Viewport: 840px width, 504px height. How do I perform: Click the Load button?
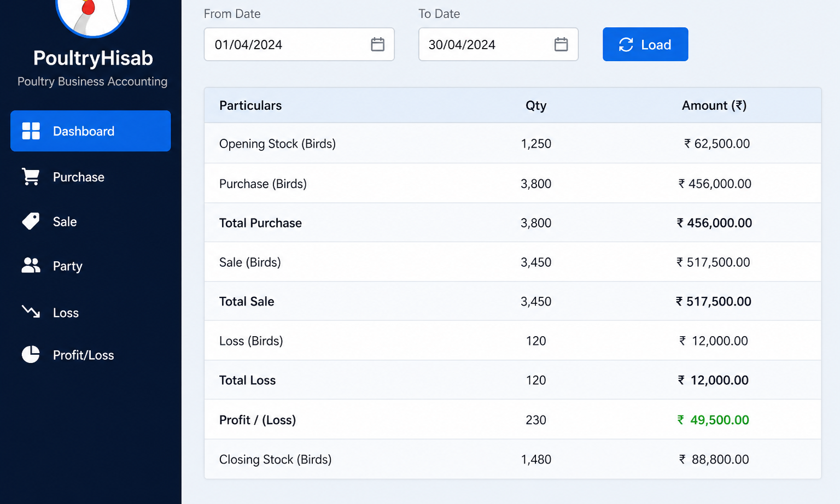(x=645, y=44)
